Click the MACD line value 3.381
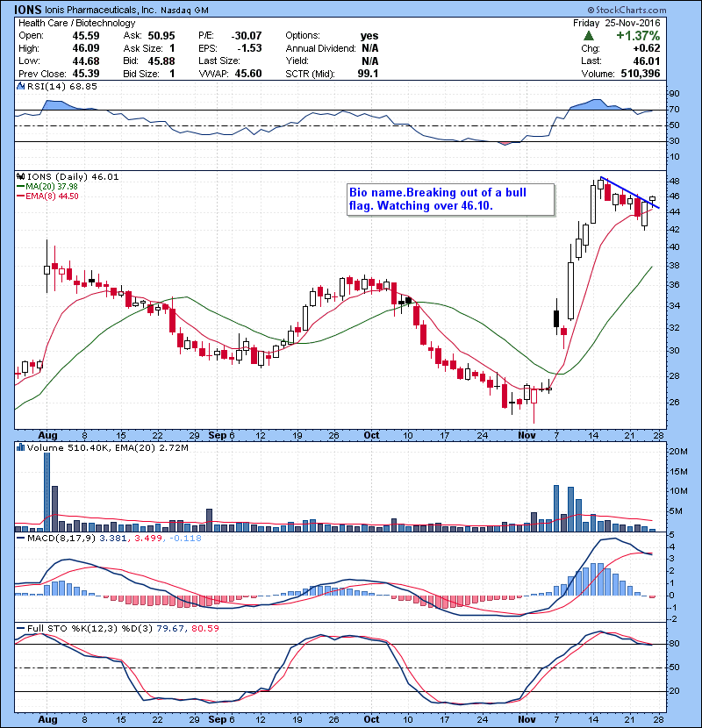Screen dimensions: 702x728 point(113,539)
